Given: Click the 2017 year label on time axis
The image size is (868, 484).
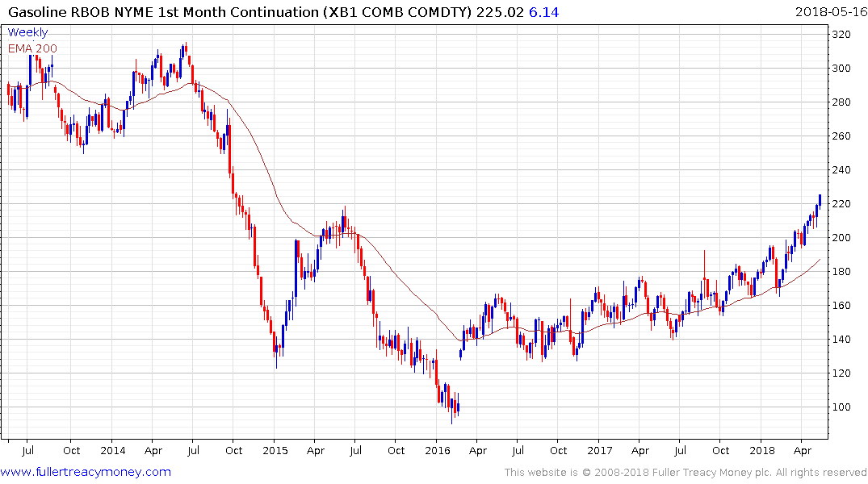Looking at the screenshot, I should click(x=600, y=450).
